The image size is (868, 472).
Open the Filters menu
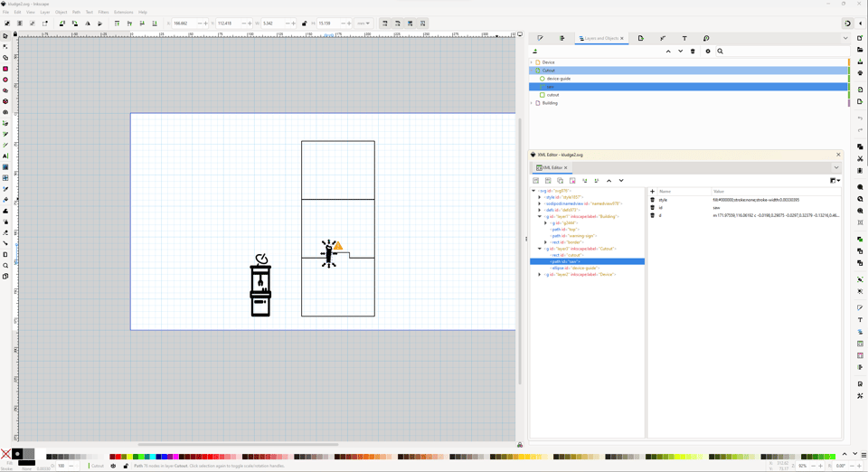[103, 13]
